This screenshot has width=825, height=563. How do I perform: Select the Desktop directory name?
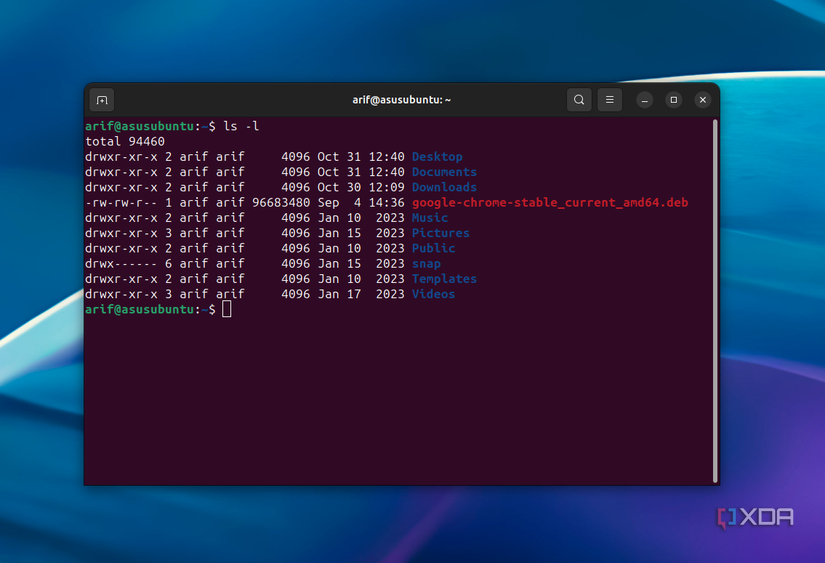point(437,157)
